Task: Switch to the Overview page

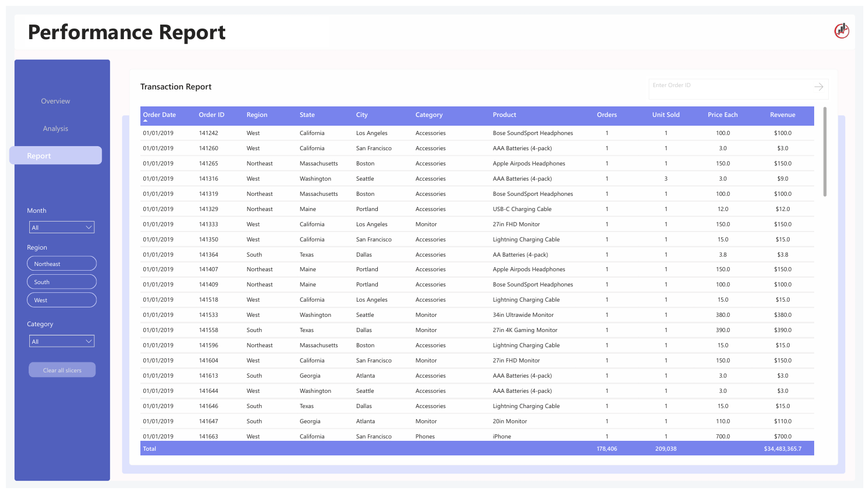Action: (x=55, y=101)
